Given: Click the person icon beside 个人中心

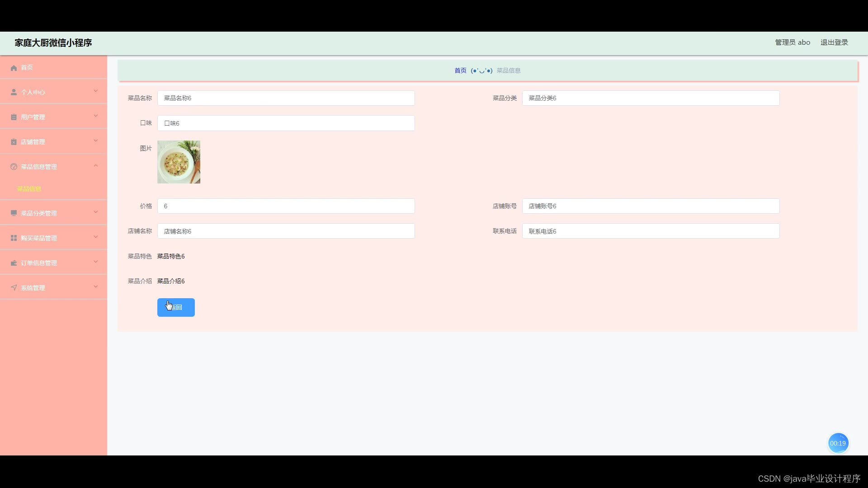Looking at the screenshot, I should [14, 92].
